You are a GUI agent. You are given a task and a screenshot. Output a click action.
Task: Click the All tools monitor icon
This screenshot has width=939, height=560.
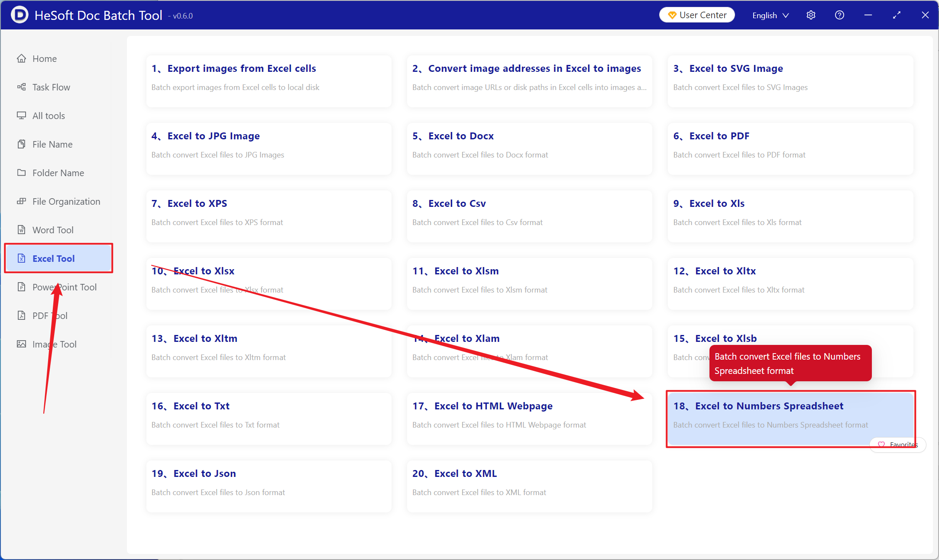[x=21, y=116]
